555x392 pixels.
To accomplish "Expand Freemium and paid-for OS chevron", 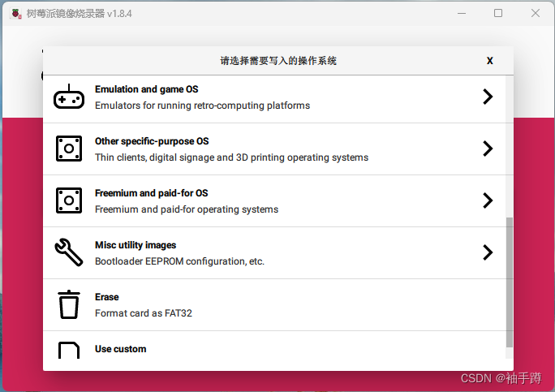I will [x=488, y=200].
